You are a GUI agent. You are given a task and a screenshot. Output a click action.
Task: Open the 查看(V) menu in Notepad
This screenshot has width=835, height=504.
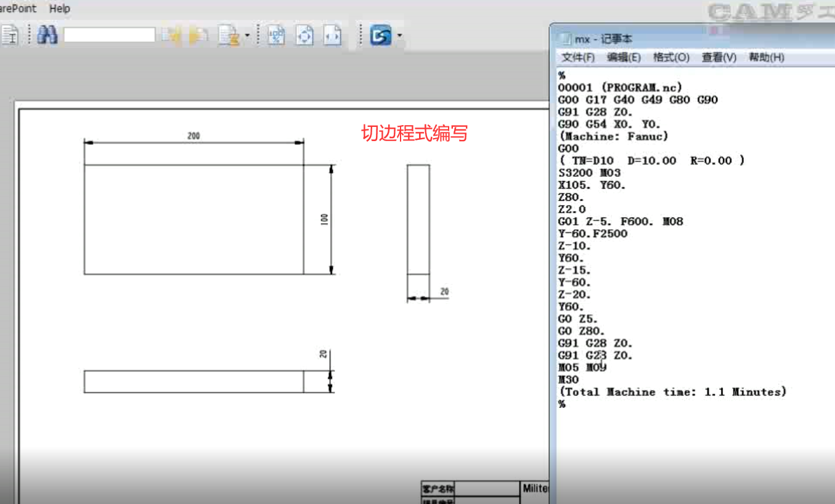click(x=719, y=57)
